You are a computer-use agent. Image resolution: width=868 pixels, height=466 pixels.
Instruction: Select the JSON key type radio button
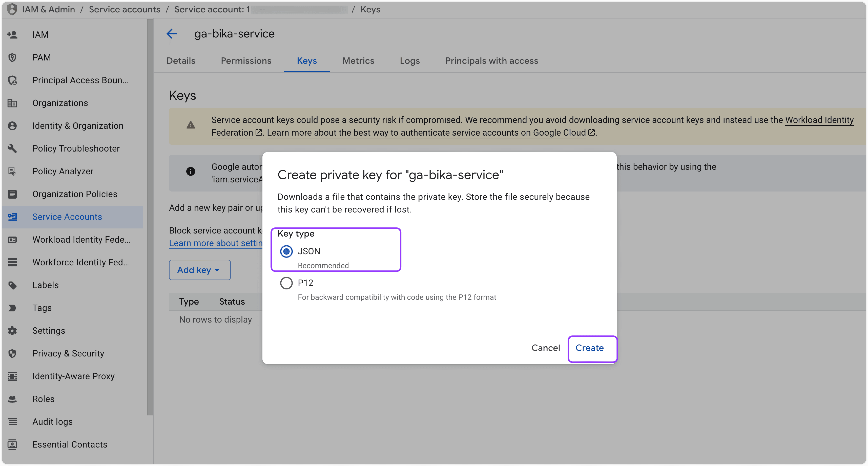pyautogui.click(x=286, y=251)
